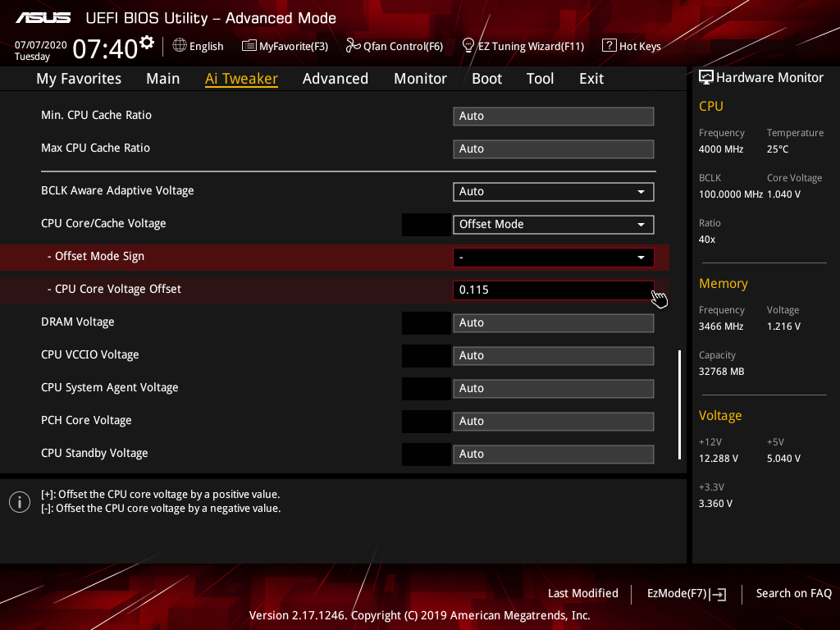Select the CPU VCCIO Voltage label
The height and width of the screenshot is (630, 840).
click(90, 354)
